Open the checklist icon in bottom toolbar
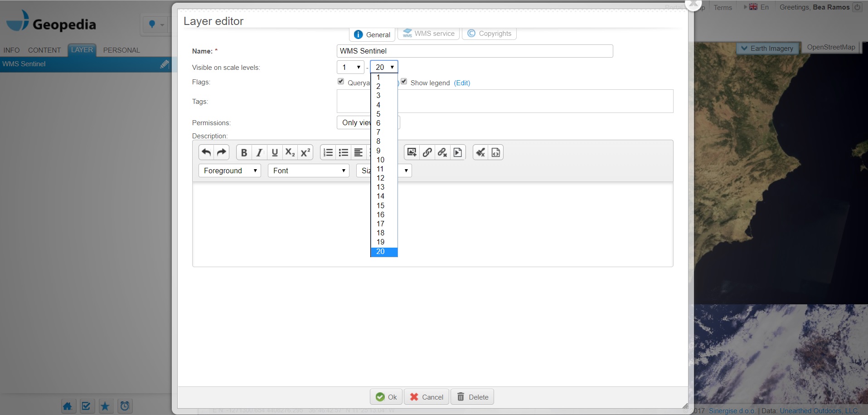This screenshot has height=415, width=868. 87,406
